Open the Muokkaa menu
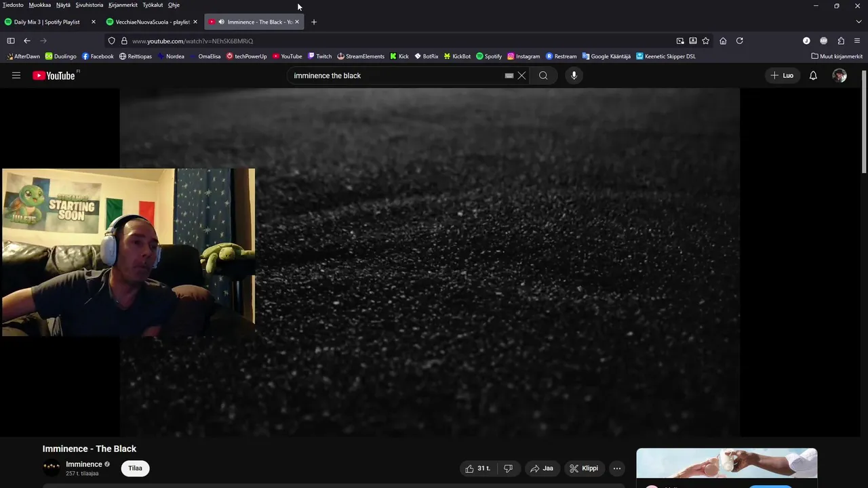This screenshot has width=868, height=488. [40, 5]
